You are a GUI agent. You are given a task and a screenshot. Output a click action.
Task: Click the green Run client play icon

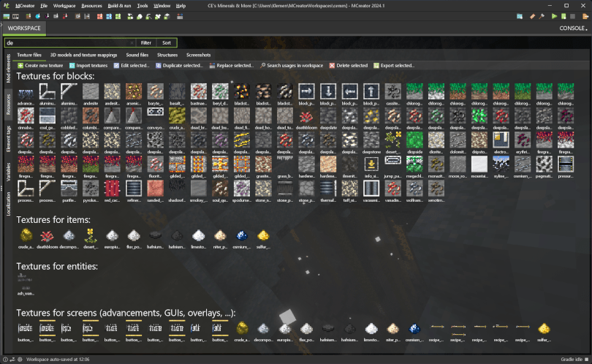(554, 16)
